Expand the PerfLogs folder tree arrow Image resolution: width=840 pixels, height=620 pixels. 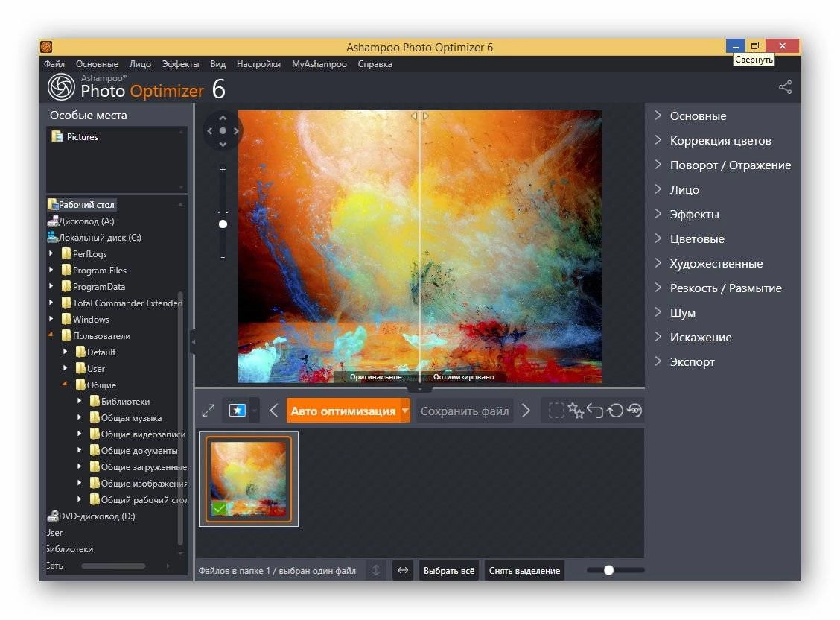51,253
